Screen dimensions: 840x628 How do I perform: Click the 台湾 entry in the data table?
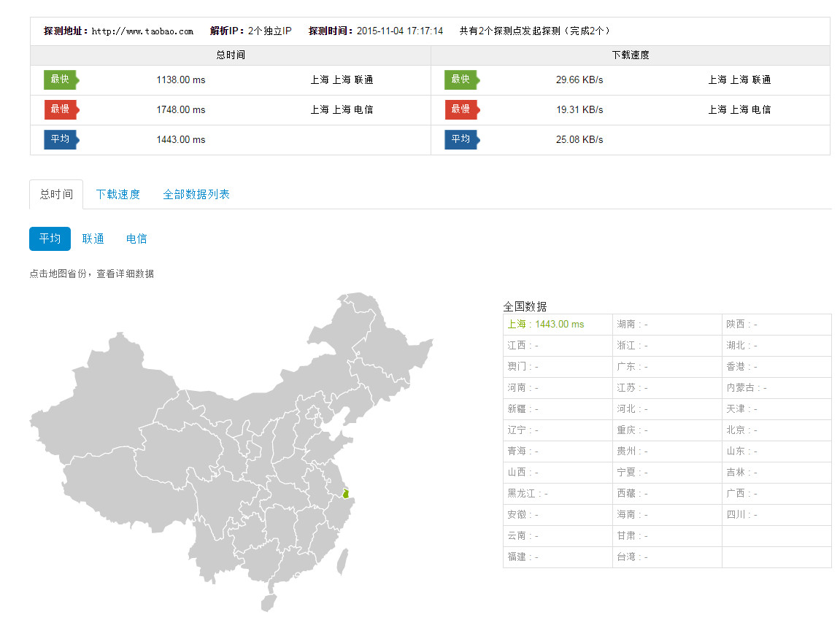632,557
